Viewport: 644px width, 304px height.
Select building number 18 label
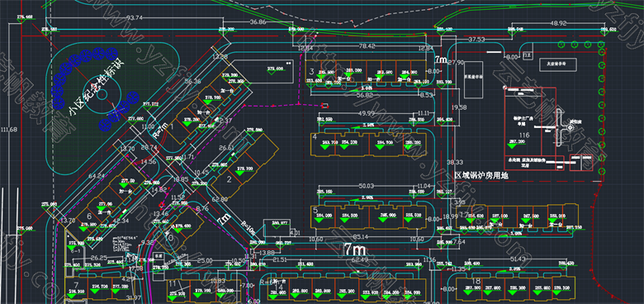pos(476,282)
